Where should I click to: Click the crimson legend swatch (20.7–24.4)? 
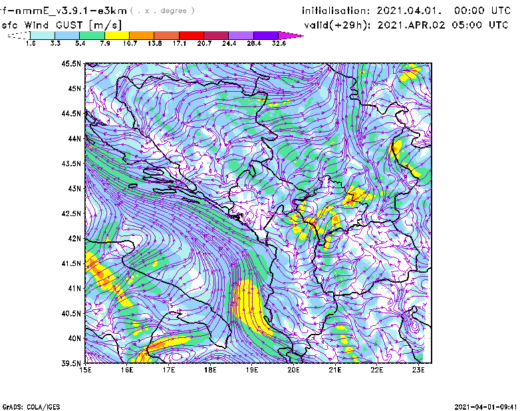tap(217, 35)
